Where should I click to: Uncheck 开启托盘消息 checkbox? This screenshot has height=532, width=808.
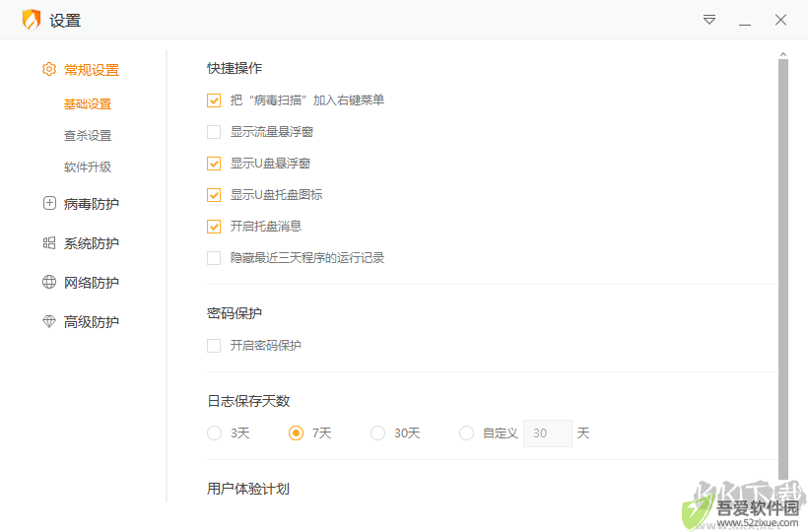[x=214, y=226]
